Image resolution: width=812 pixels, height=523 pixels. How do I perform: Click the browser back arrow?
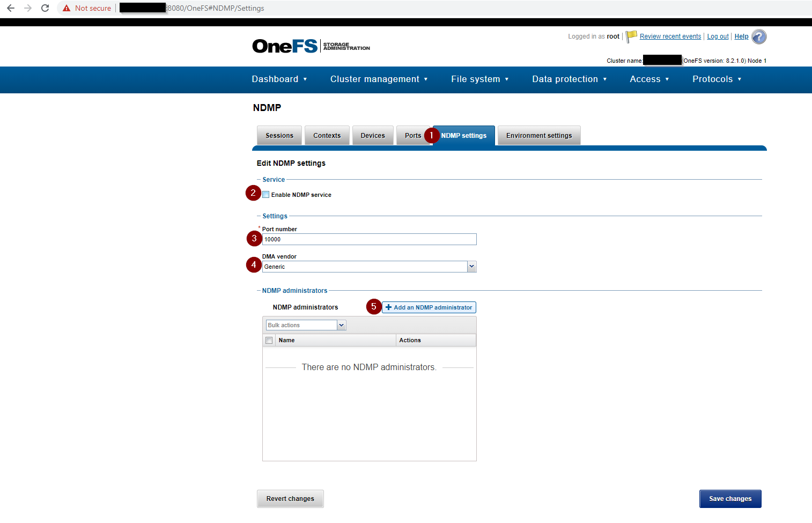[11, 8]
